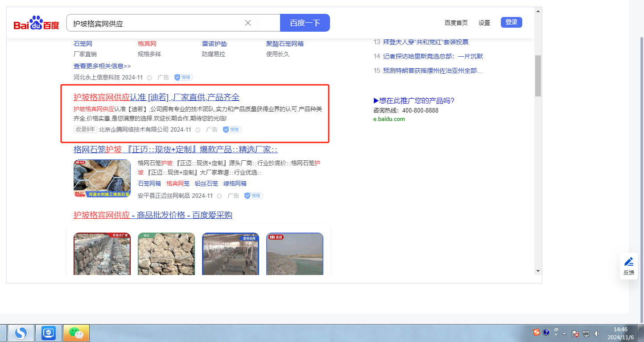Open the 铅丝石笼 sub-link
Screen dimensions: 644x342
pos(206,184)
